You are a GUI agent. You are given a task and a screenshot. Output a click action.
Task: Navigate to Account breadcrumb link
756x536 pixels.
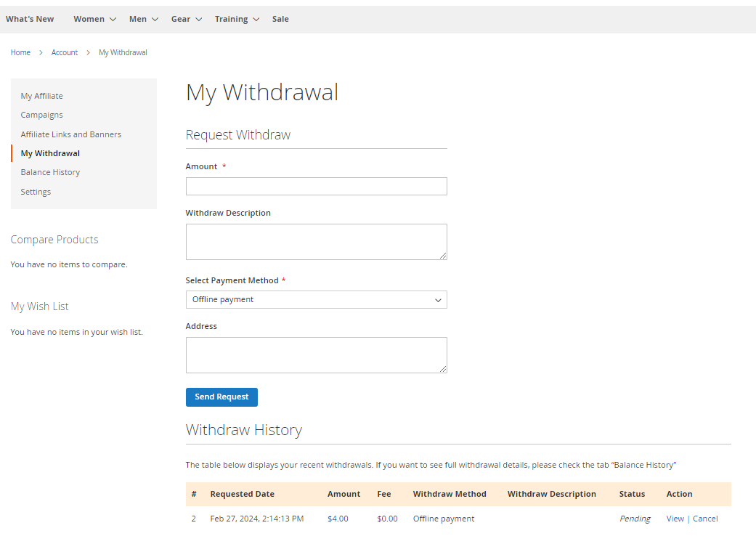(65, 53)
